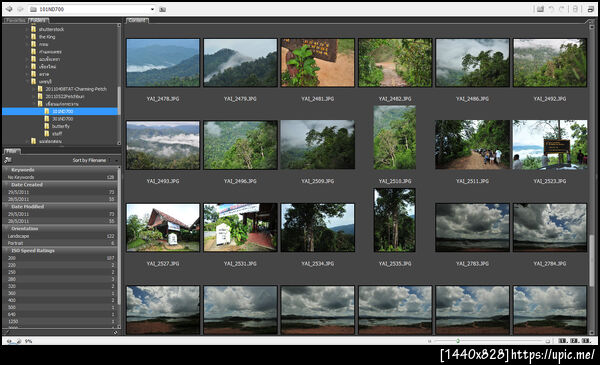Click the YAI_2496.JPG filename label

pos(240,181)
